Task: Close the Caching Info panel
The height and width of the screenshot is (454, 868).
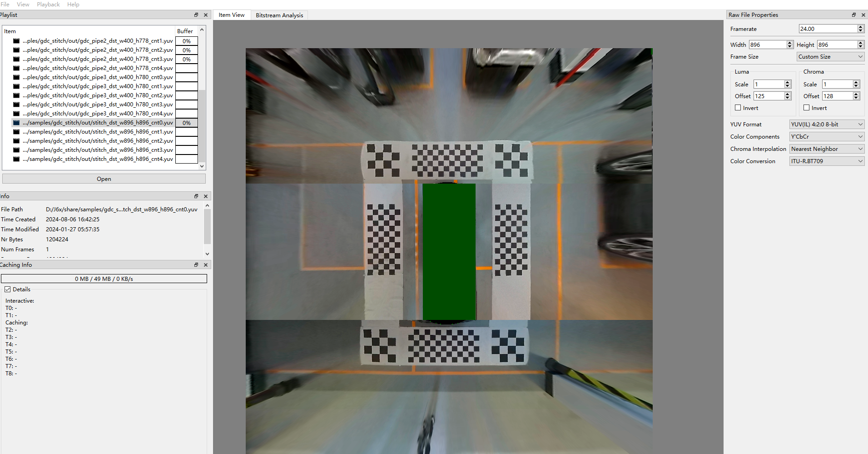Action: pos(206,265)
